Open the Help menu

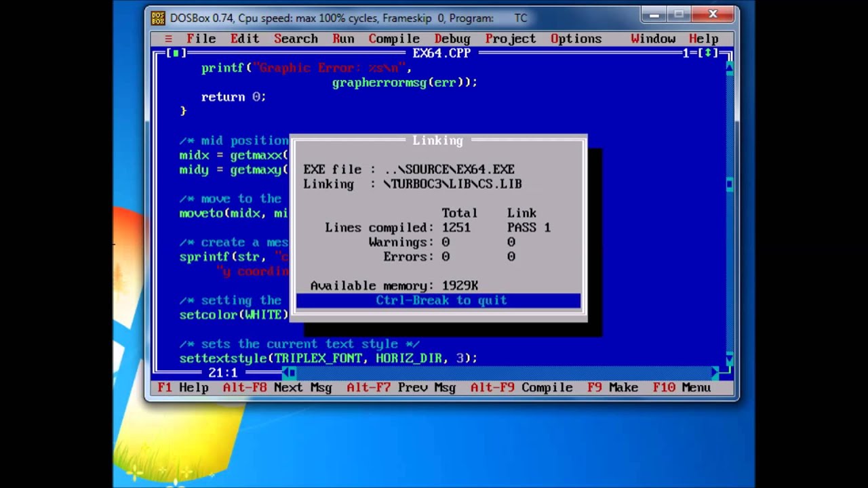pos(704,39)
